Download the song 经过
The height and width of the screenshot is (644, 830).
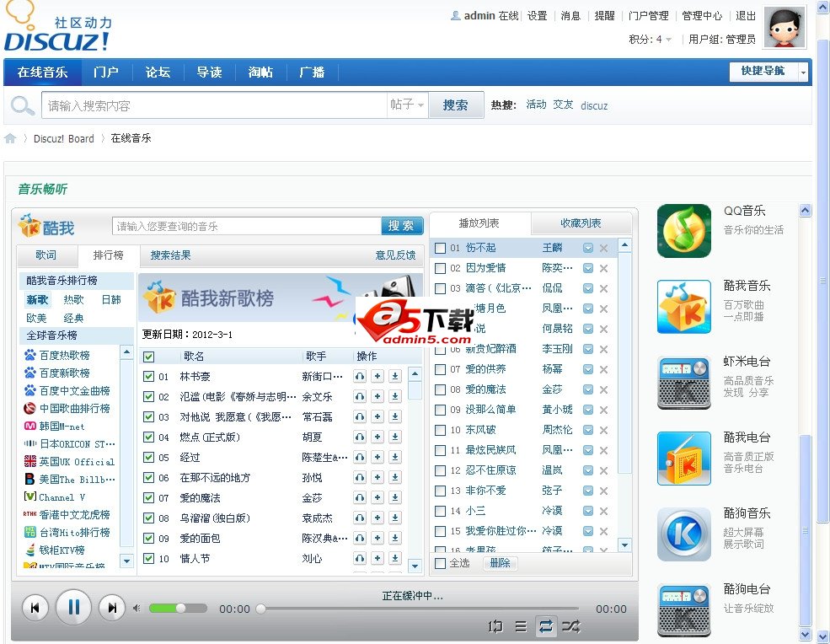coord(394,458)
